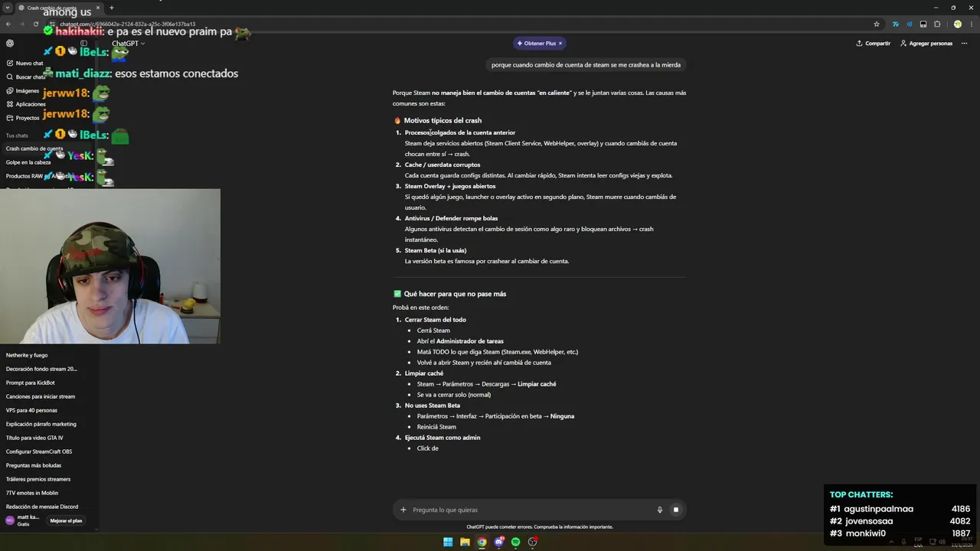Open chat Configurar StreamCraft OBS
980x551 pixels.
pyautogui.click(x=39, y=452)
